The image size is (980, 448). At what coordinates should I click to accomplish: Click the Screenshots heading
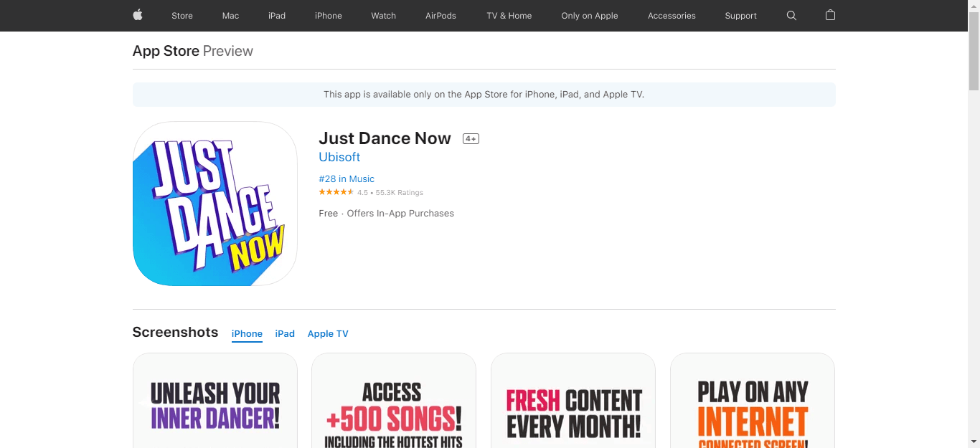(x=175, y=332)
